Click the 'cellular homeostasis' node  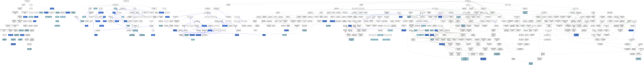[355, 8]
